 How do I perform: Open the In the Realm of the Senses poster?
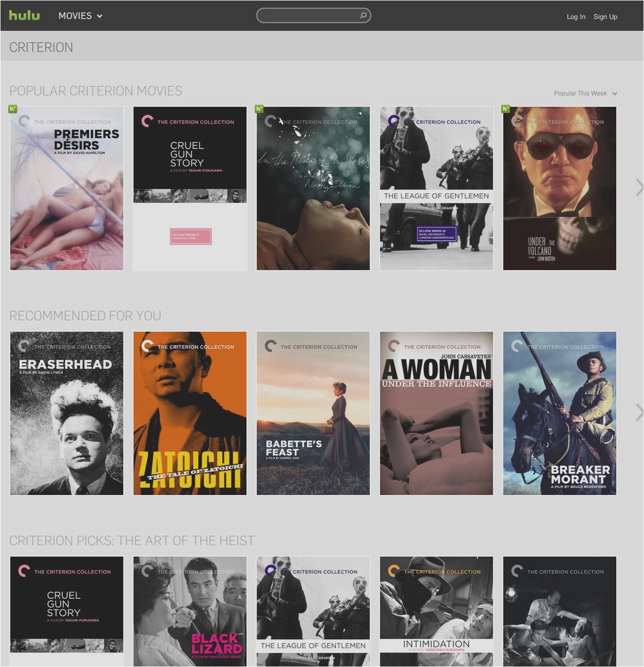313,188
